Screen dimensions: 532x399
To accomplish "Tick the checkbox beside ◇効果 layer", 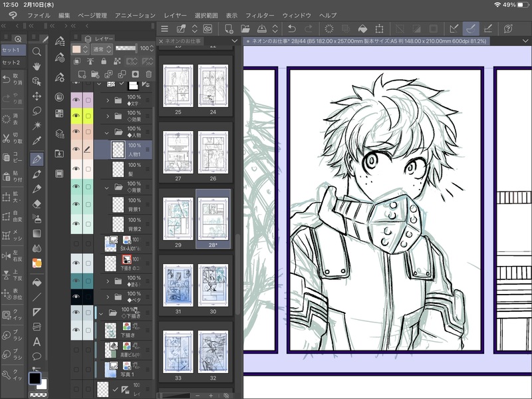I will coord(88,116).
